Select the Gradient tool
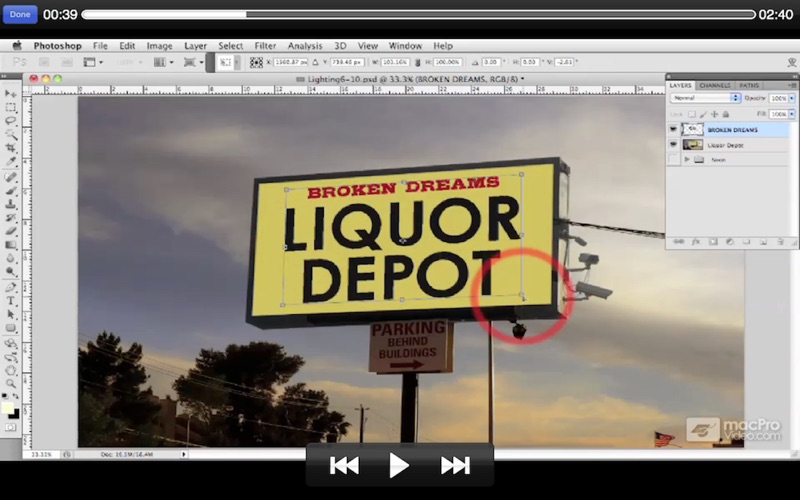 pyautogui.click(x=10, y=244)
